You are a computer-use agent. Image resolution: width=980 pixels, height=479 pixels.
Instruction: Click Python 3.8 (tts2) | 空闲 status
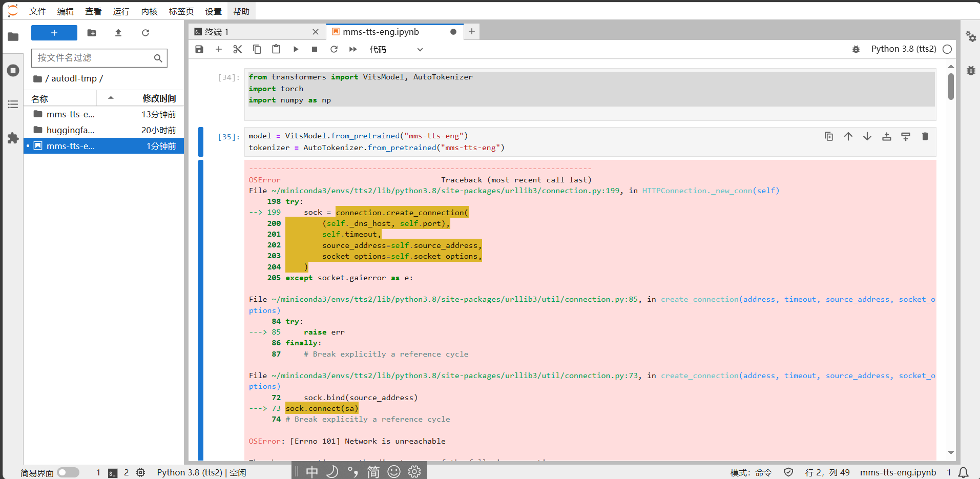(x=201, y=472)
